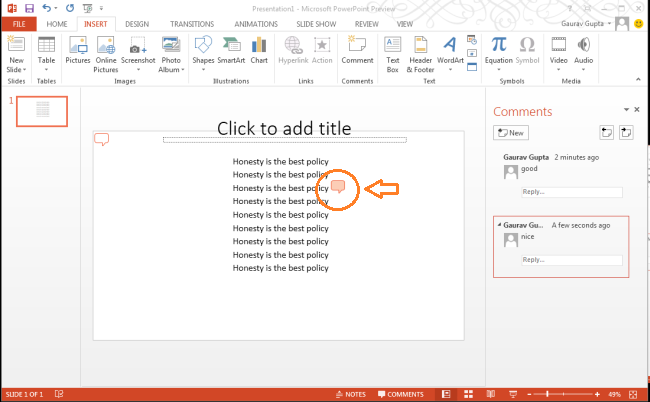Image resolution: width=650 pixels, height=402 pixels.
Task: Insert Online Pictures
Action: pos(106,54)
